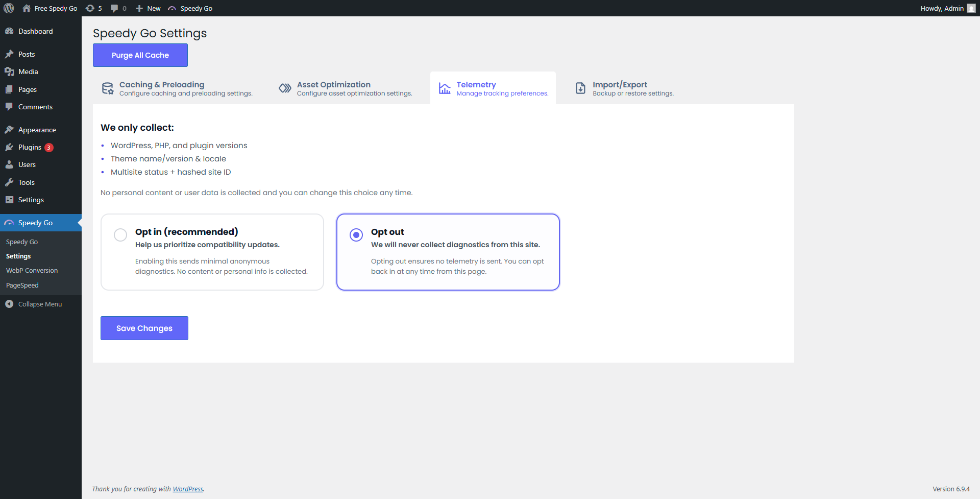Open the Speedy Go submenu item
The height and width of the screenshot is (499, 980).
(22, 242)
